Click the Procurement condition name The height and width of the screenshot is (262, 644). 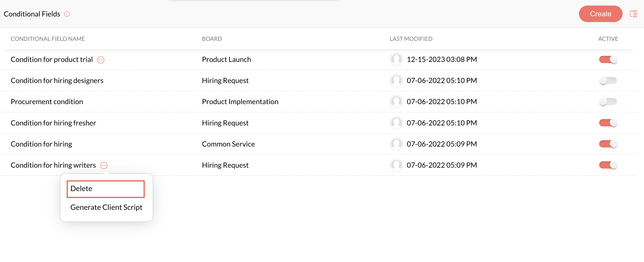(47, 102)
